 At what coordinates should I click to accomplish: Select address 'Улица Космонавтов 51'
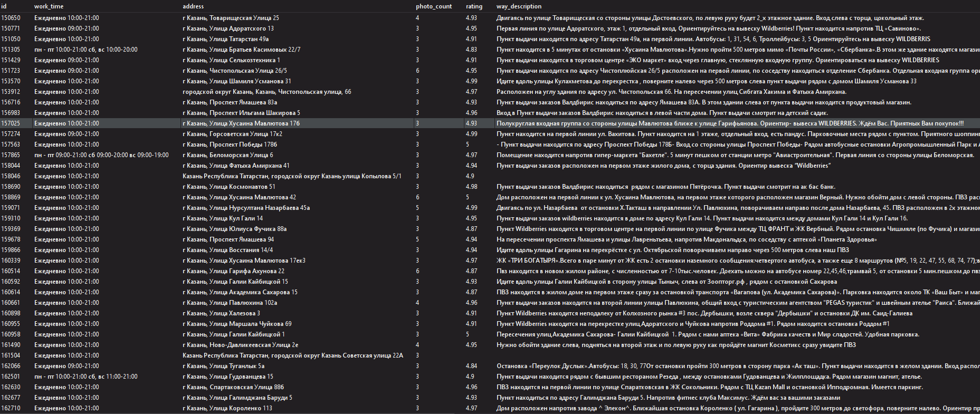click(242, 187)
